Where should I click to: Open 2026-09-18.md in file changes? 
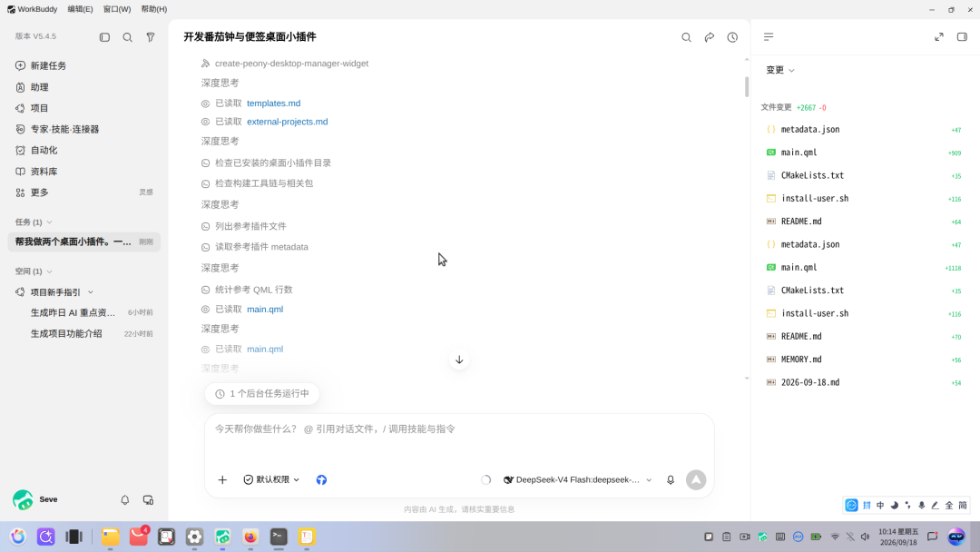(x=864, y=382)
